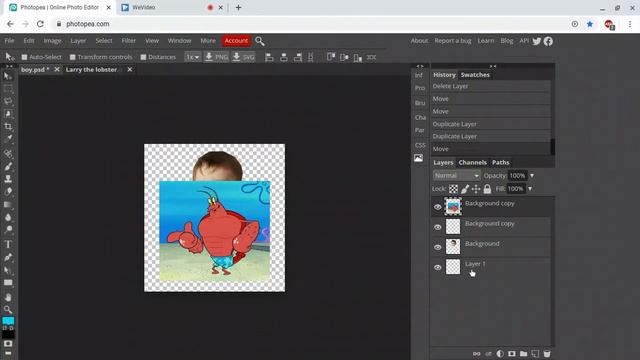Viewport: 640px width, 360px height.
Task: Open the search magnifier in menu bar
Action: (x=260, y=41)
